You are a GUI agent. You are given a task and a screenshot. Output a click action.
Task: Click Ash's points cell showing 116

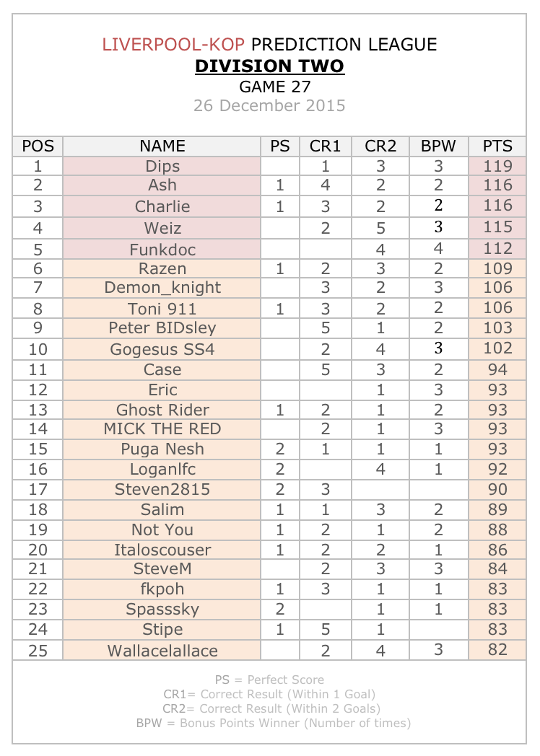click(497, 185)
